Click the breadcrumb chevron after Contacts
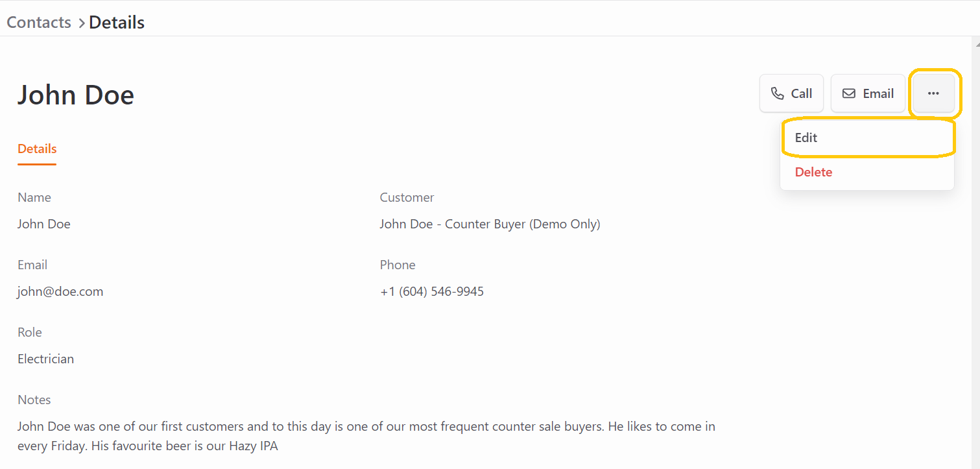This screenshot has width=980, height=469. 81,23
